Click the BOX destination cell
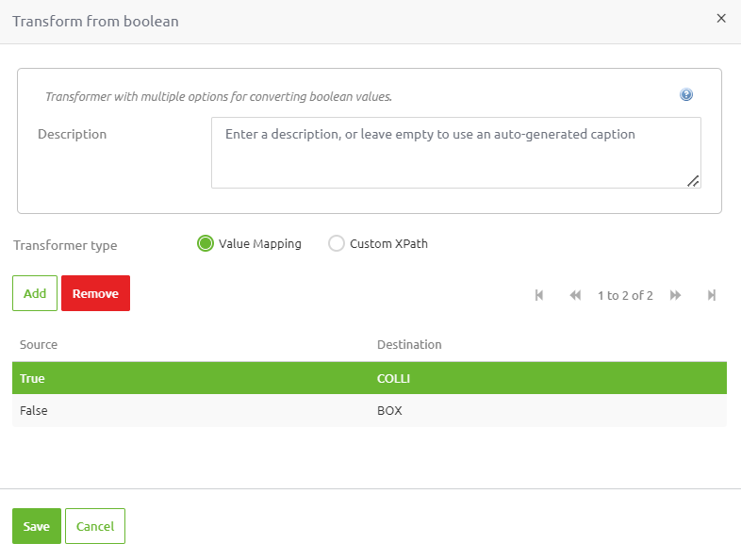 tap(389, 411)
